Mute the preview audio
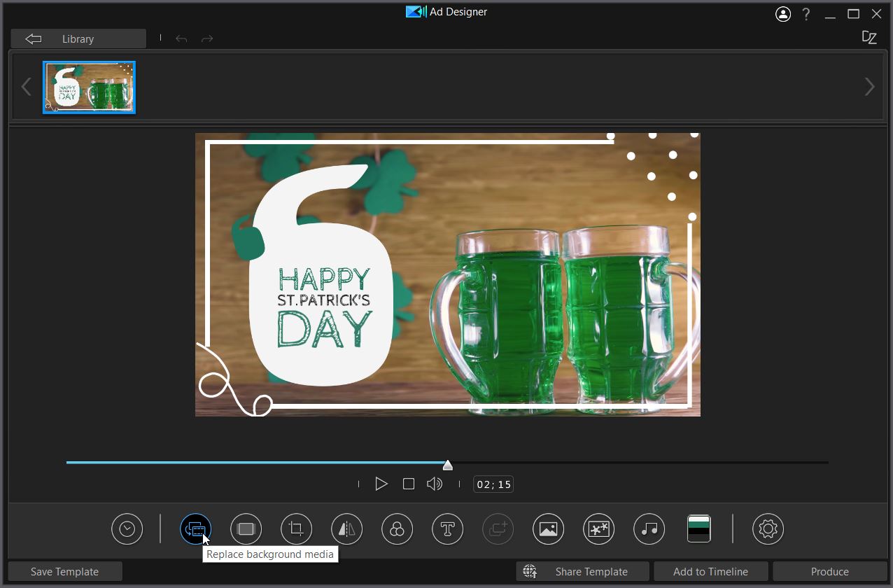Viewport: 893px width, 588px height. 434,483
